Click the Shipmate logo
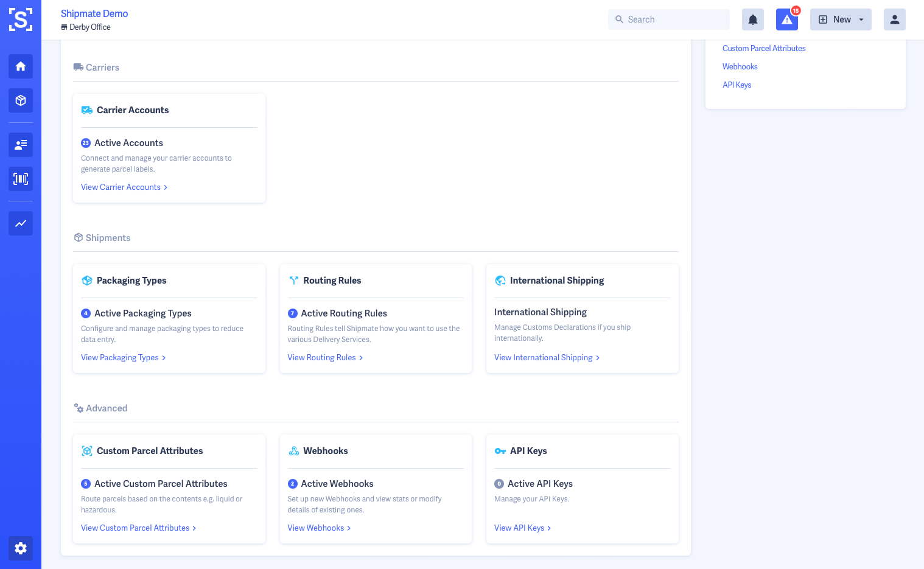The image size is (924, 569). [21, 19]
